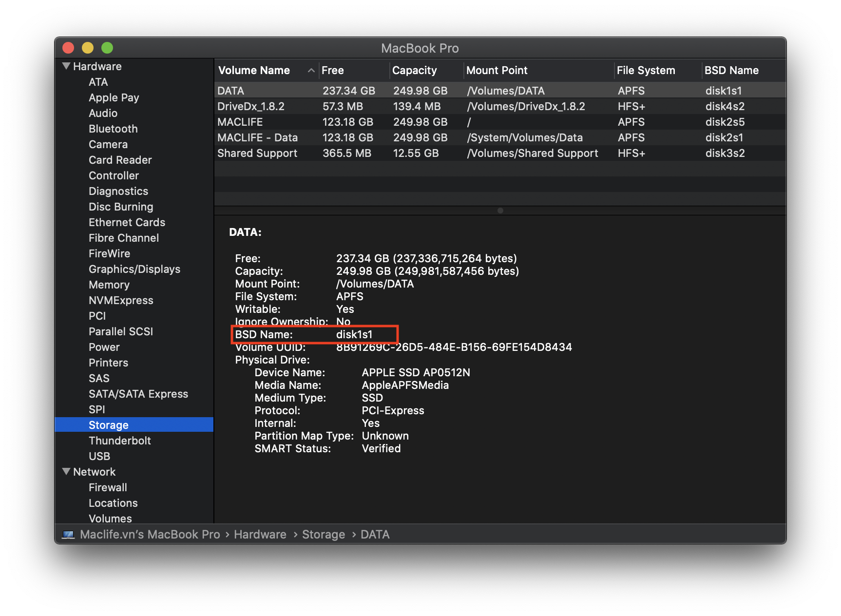Click the sort arrow on Volume Name column
Screen dimensions: 841x616
pos(311,71)
